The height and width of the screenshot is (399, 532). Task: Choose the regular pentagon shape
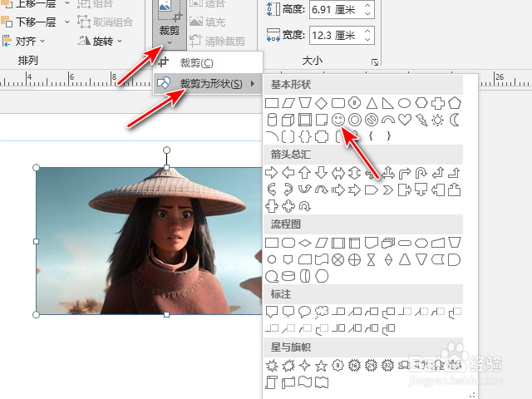(x=455, y=103)
